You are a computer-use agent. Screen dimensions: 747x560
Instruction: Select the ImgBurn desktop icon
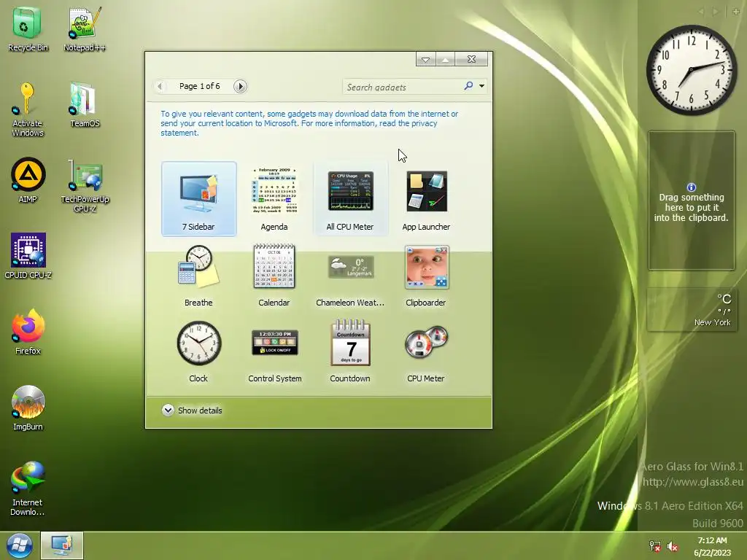coord(28,408)
